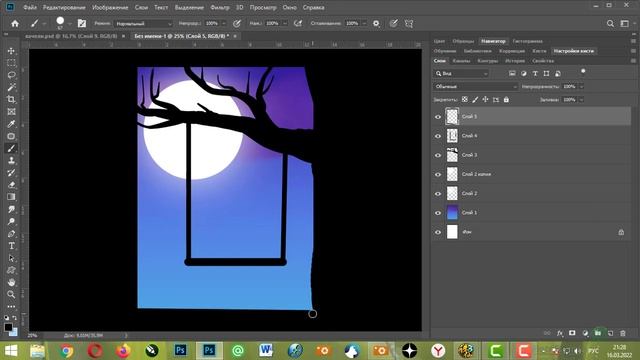This screenshot has height=360, width=640.
Task: Open the Редактирование menu
Action: coord(64,7)
